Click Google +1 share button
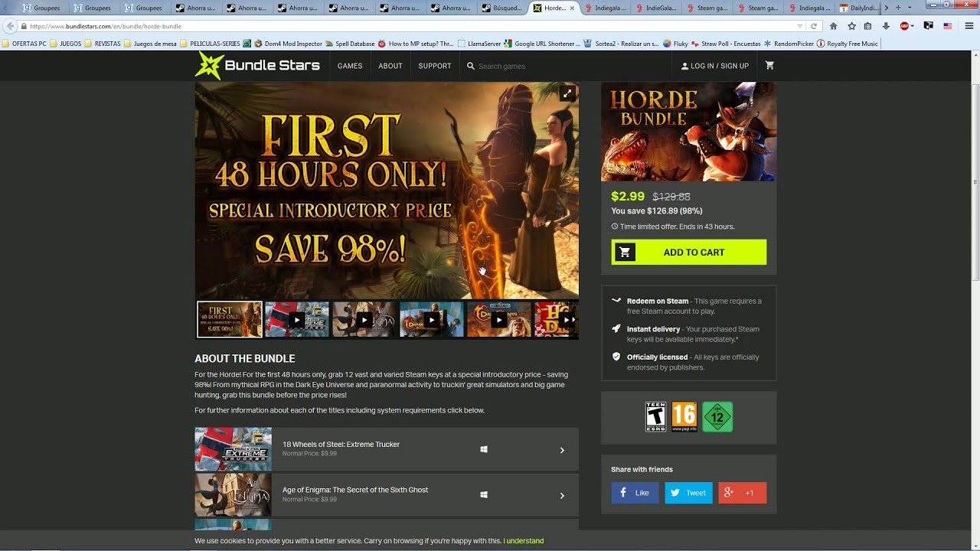Image resolution: width=980 pixels, height=551 pixels. (x=742, y=493)
